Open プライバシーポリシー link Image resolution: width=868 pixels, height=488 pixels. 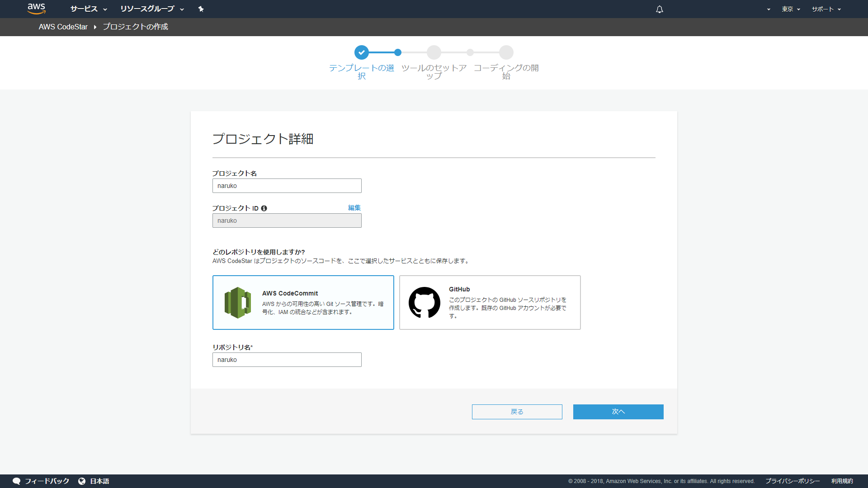[x=793, y=481]
